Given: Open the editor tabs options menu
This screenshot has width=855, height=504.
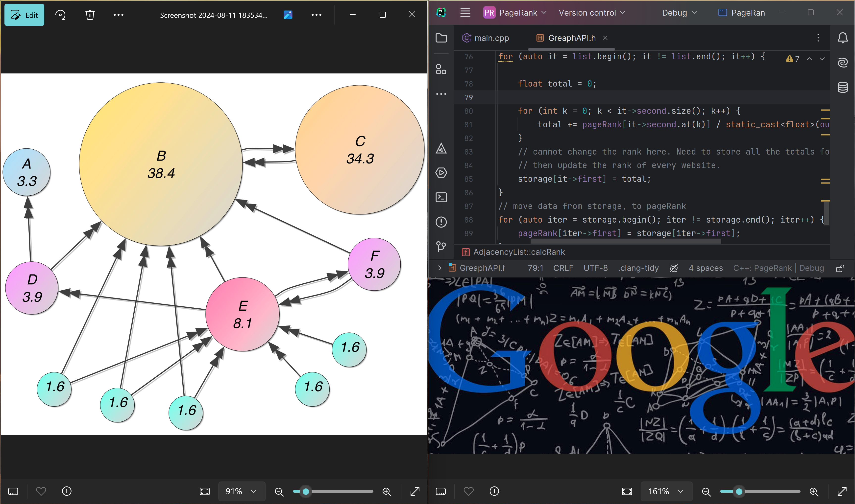Looking at the screenshot, I should (818, 38).
